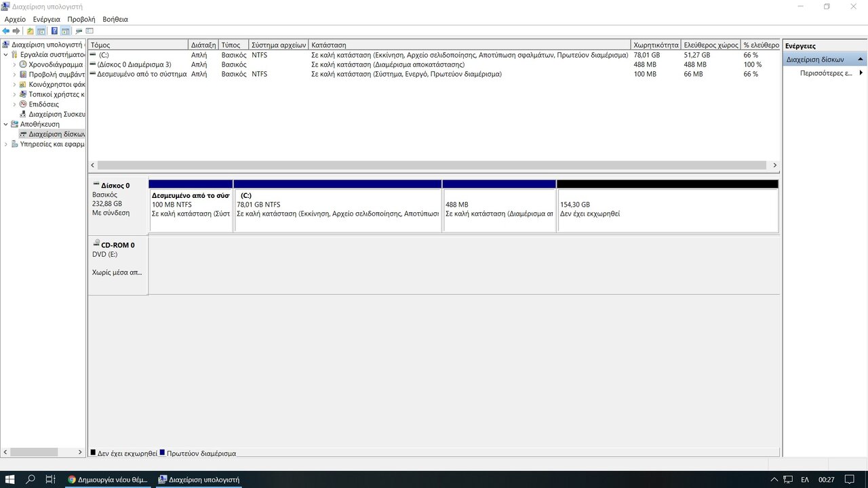Viewport: 868px width, 488px height.
Task: Select the Χρονοδιάγραμμα clock icon
Action: point(23,64)
